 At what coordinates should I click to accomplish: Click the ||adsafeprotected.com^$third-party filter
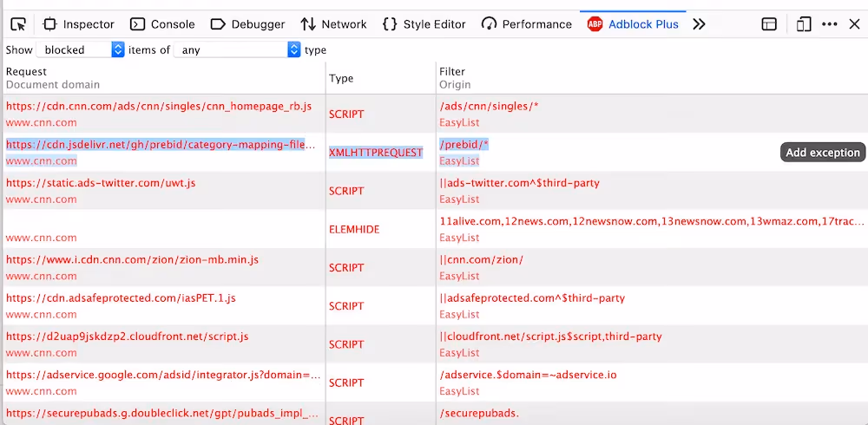[x=532, y=298]
